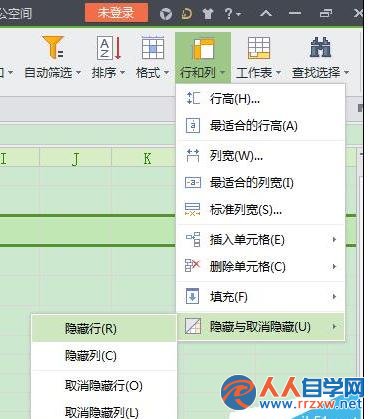This screenshot has width=374, height=419.
Task: Select 隐藏列(C) in the submenu
Action: coord(104,355)
